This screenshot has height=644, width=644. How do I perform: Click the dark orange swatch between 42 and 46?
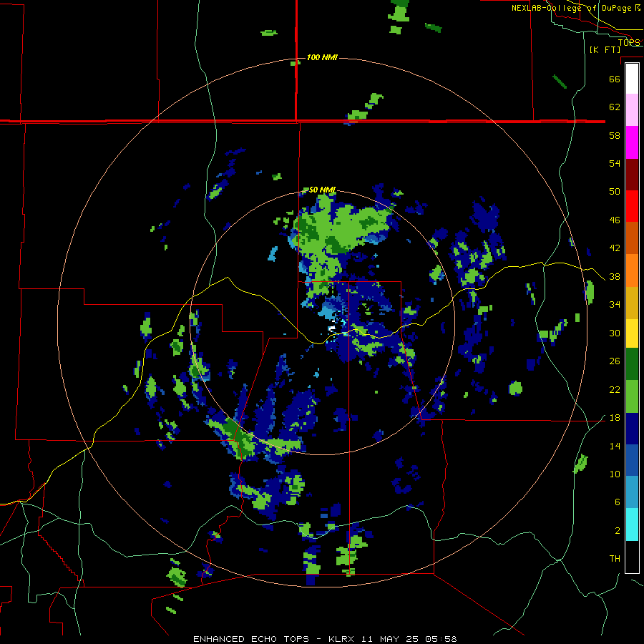[x=632, y=238]
